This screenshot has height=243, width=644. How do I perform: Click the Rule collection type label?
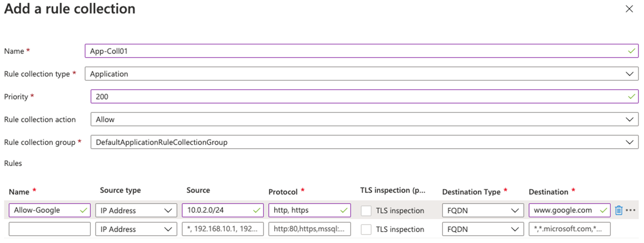37,74
